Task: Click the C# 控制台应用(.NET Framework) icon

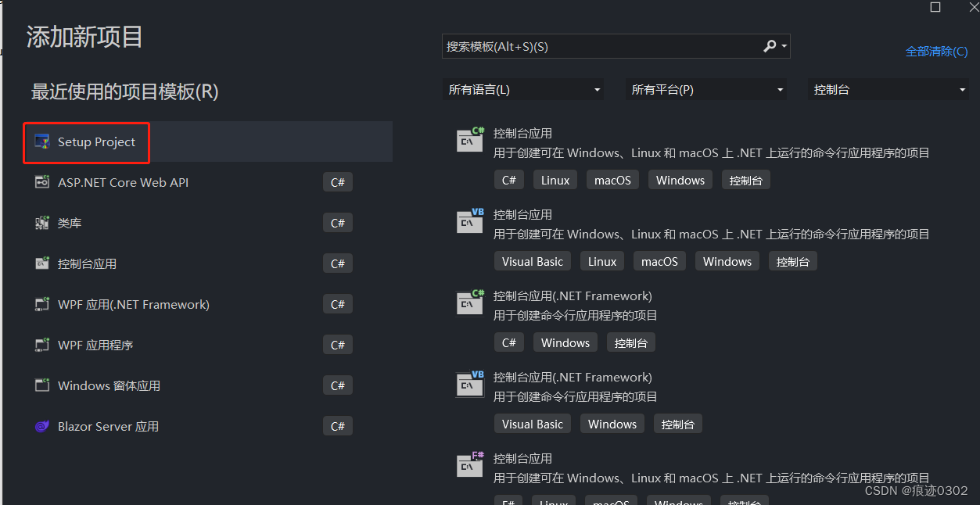Action: coord(471,302)
